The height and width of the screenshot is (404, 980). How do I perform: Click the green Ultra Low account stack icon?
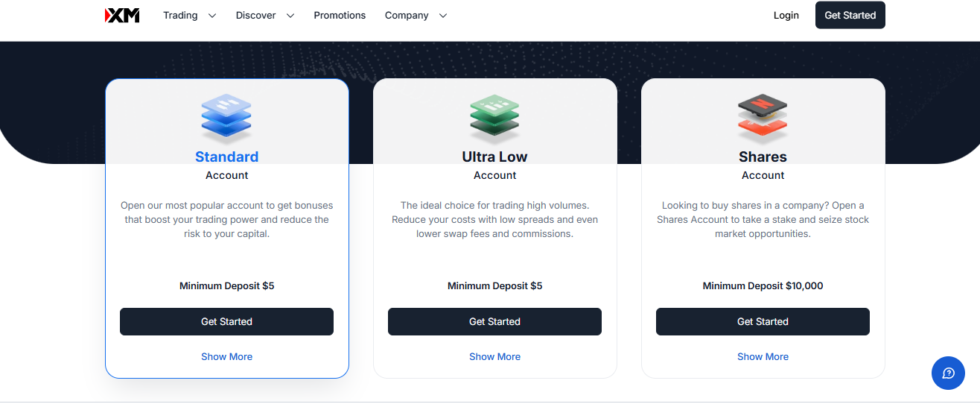(494, 119)
